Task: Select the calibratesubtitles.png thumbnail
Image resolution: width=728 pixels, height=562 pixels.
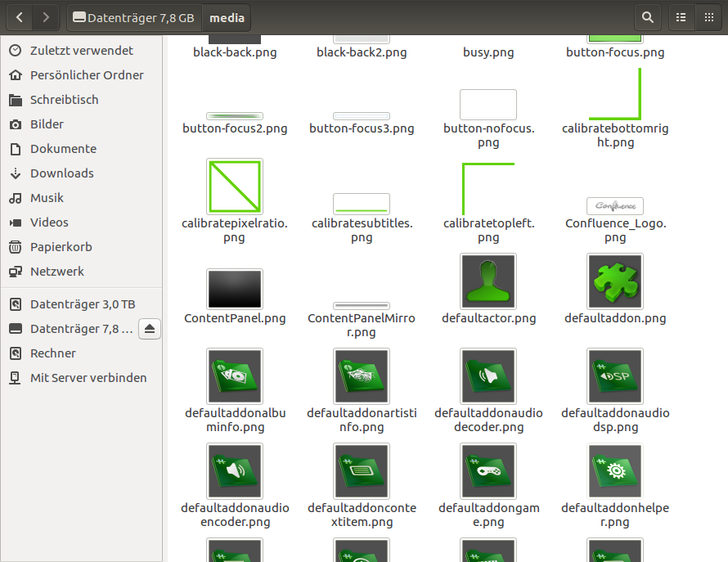Action: [362, 204]
